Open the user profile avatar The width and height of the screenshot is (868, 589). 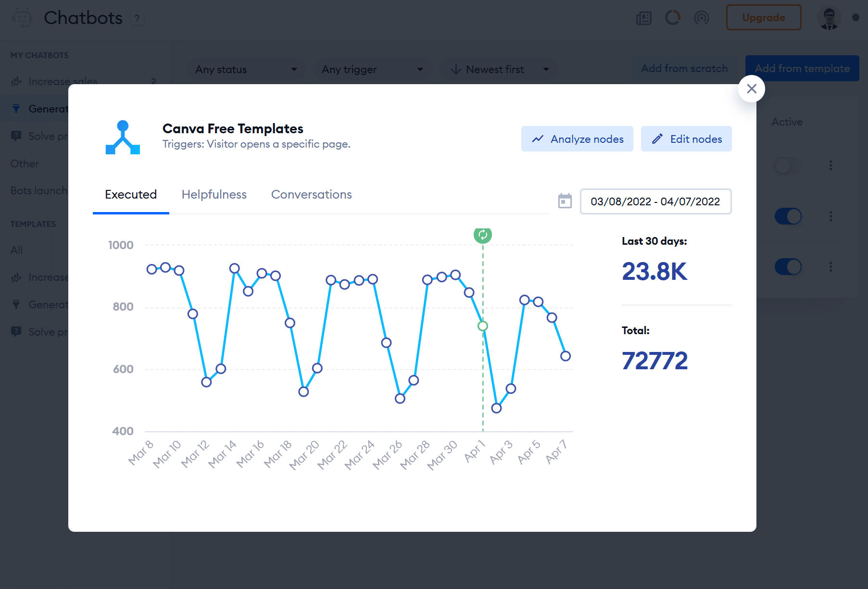tap(829, 18)
